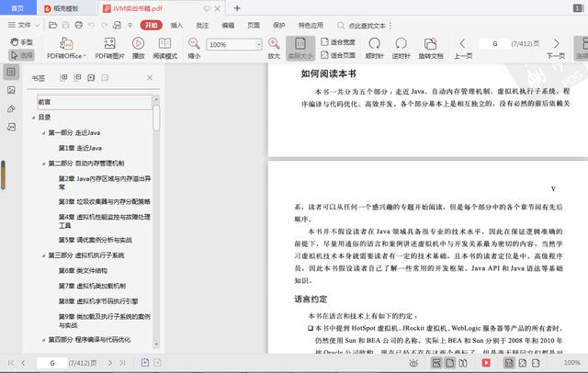
Task: Click the PDF转图片 tool
Action: click(x=109, y=48)
